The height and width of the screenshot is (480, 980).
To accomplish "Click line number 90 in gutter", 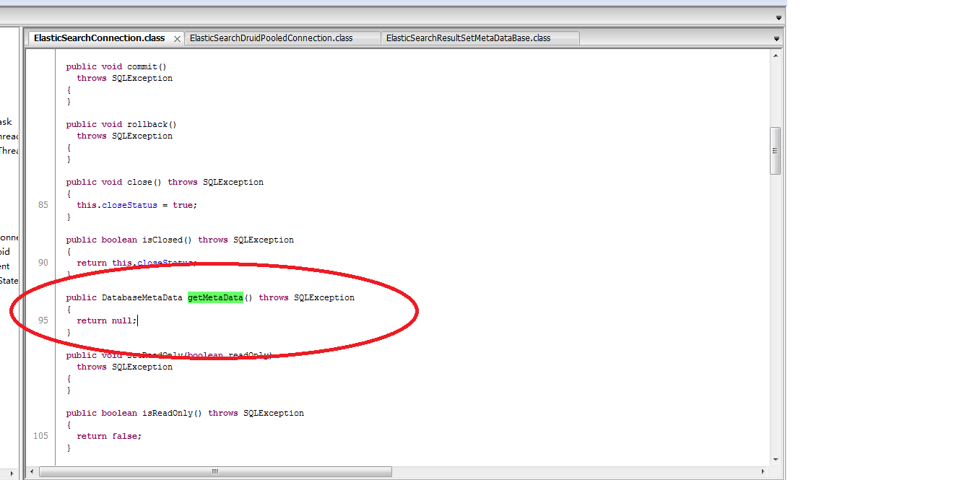I will (x=43, y=263).
